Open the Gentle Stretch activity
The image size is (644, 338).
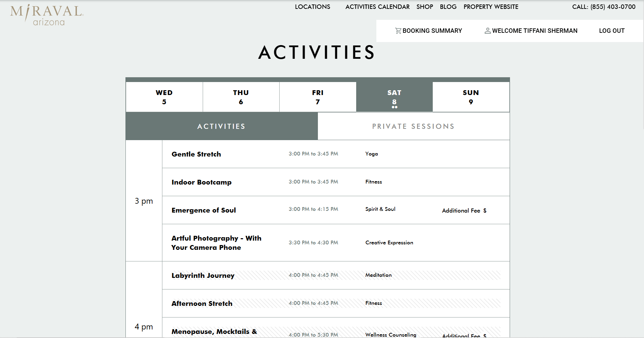[196, 154]
